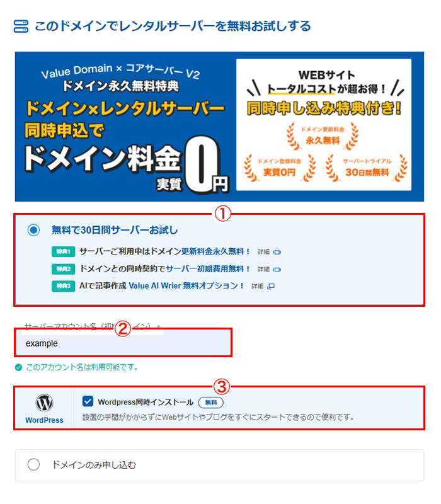The image size is (441, 504).
Task: Uncheck the Wordpress同時インストール checkbox
Action: [88, 401]
